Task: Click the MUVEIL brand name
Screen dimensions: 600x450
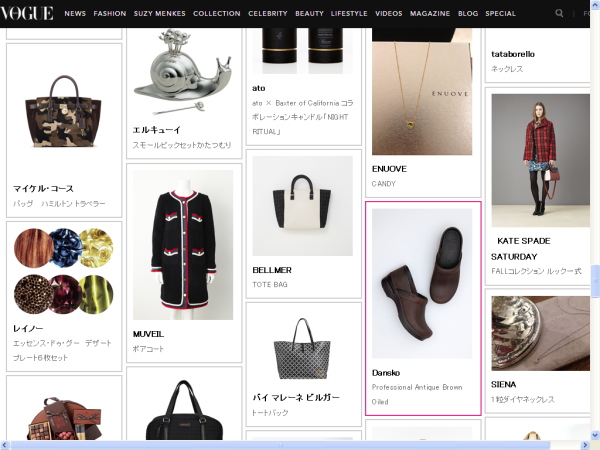Action: (x=148, y=334)
